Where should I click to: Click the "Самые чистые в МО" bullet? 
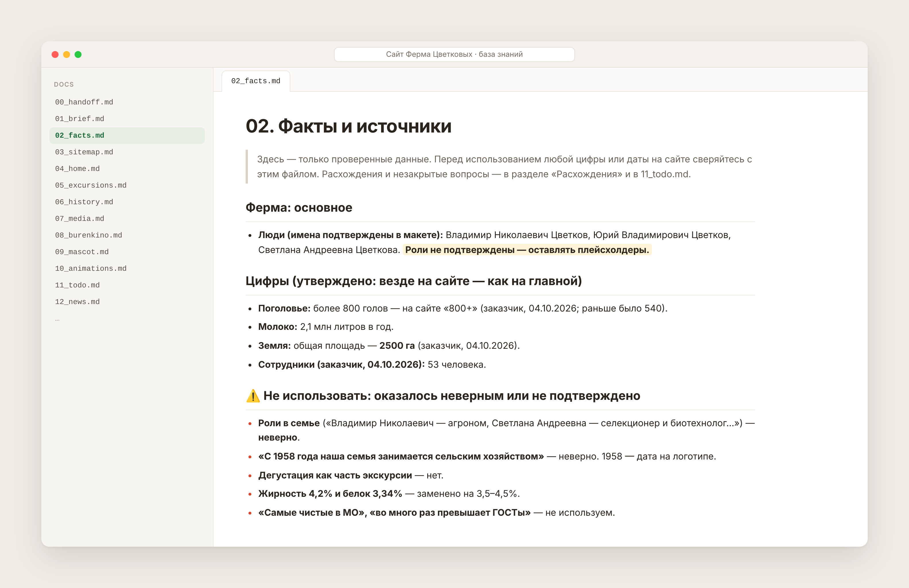[436, 513]
